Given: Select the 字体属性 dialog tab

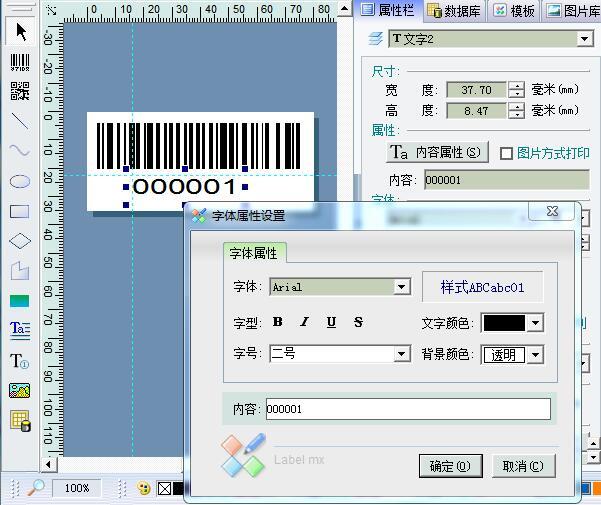Looking at the screenshot, I should click(x=254, y=253).
